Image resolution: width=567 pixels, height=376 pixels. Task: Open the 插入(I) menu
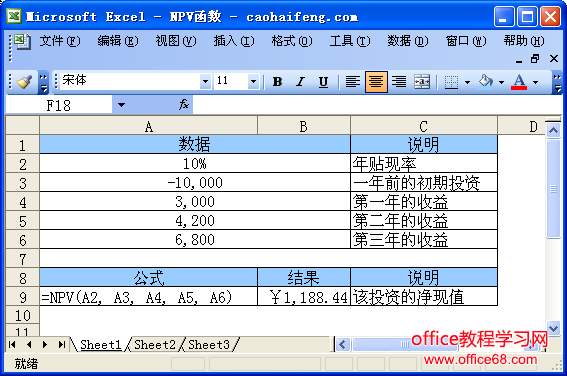click(x=234, y=41)
